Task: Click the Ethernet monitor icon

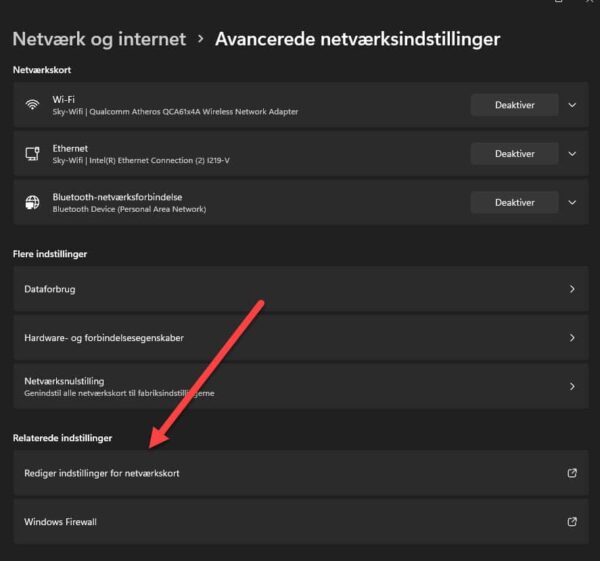Action: (x=32, y=154)
